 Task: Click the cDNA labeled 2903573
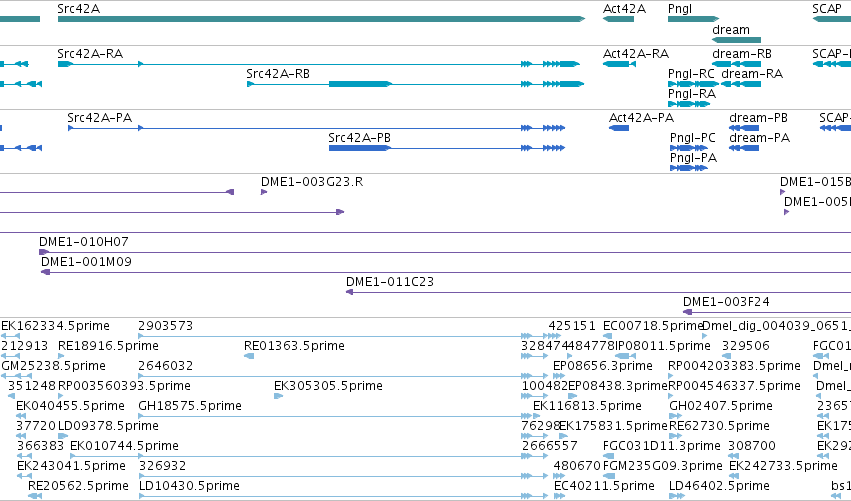pos(166,326)
